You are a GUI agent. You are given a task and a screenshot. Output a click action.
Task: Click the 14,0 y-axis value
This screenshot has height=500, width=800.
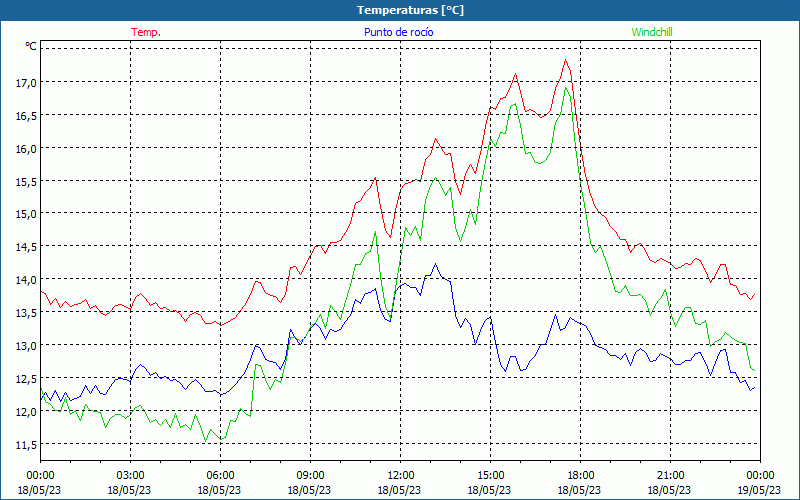click(26, 280)
